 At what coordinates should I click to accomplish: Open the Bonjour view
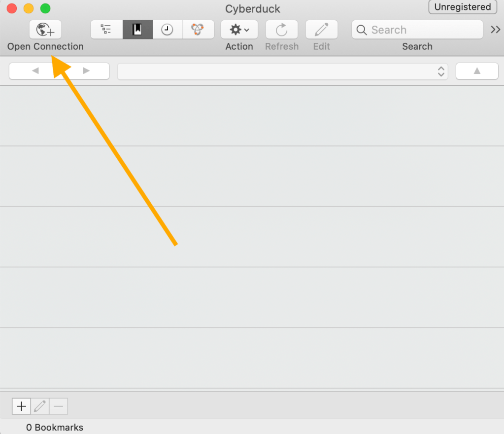coord(198,30)
